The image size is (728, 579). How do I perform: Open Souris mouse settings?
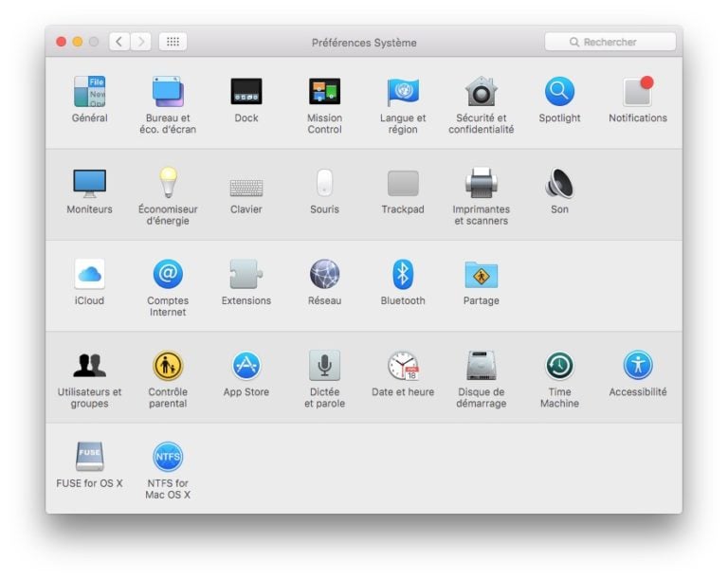pos(324,183)
